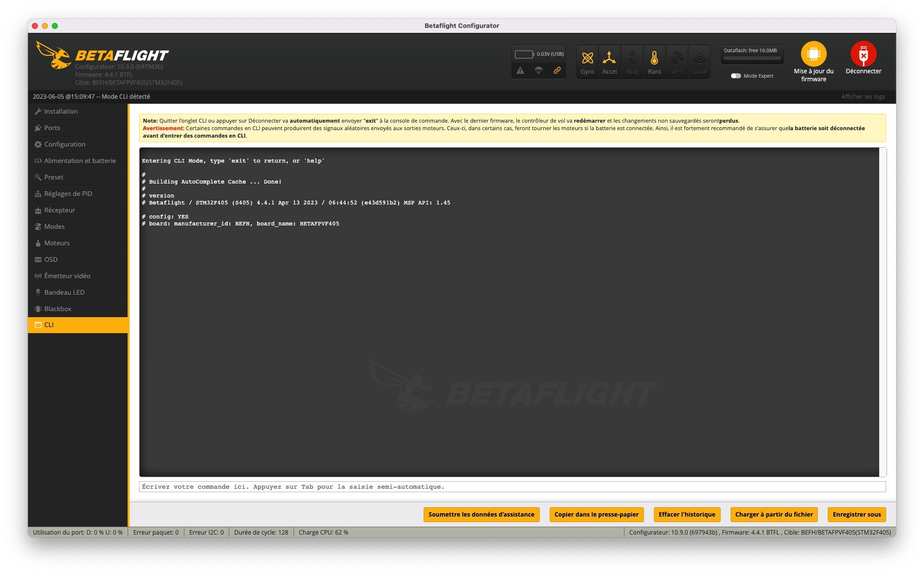Click Copier dans le presse-papier button
This screenshot has width=924, height=574.
(x=596, y=515)
